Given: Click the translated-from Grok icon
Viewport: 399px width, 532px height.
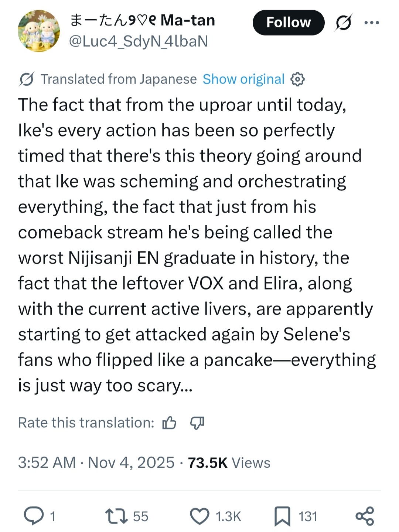Looking at the screenshot, I should [x=27, y=79].
